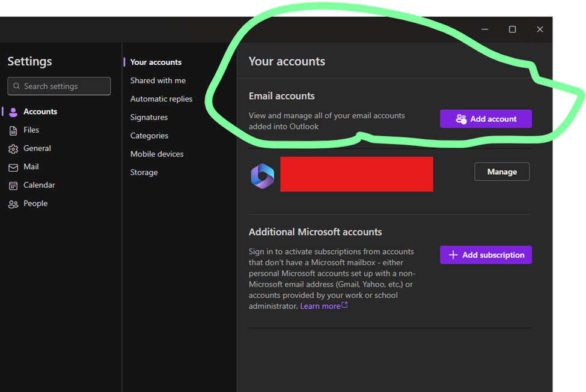Click the external link icon beside Learn more
The image size is (586, 392).
[344, 305]
